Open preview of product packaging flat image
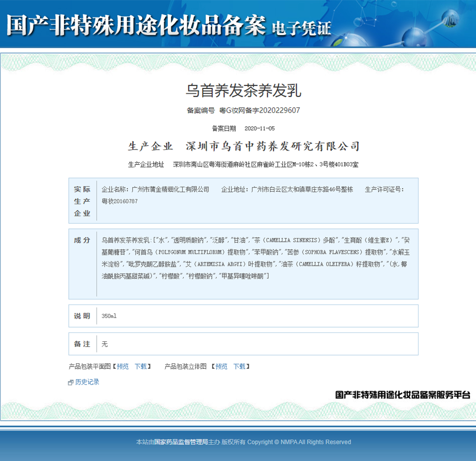This screenshot has height=461, width=476. pos(122,367)
